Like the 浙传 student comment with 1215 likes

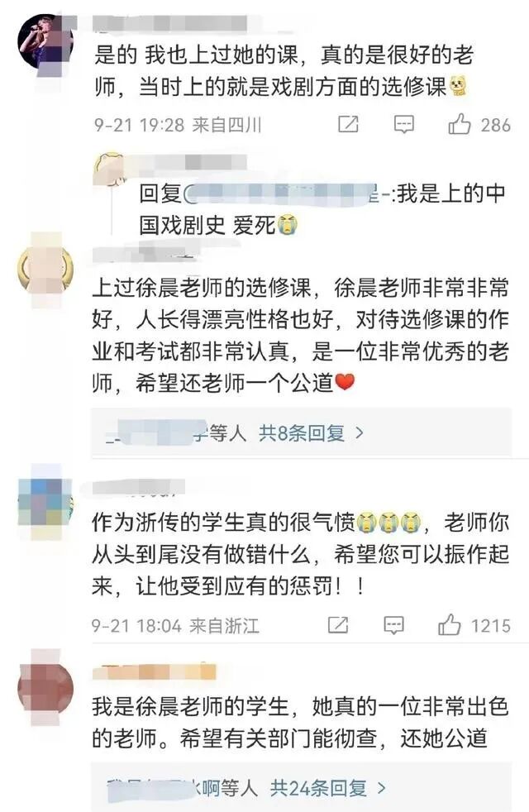click(x=450, y=625)
